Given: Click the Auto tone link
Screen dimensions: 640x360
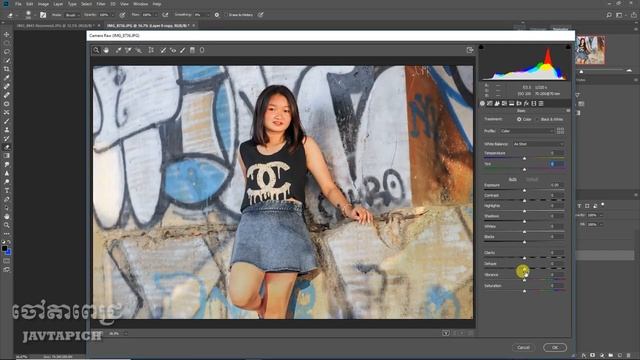Looking at the screenshot, I should (x=513, y=180).
